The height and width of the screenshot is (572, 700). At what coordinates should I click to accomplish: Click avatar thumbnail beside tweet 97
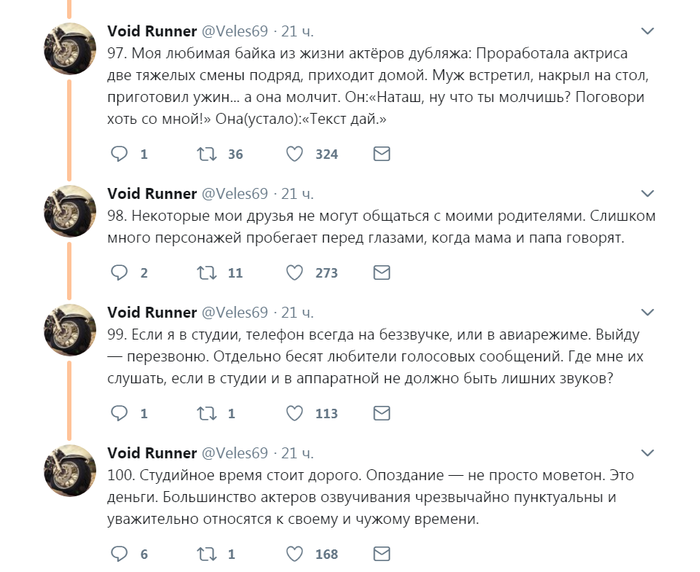pos(70,48)
